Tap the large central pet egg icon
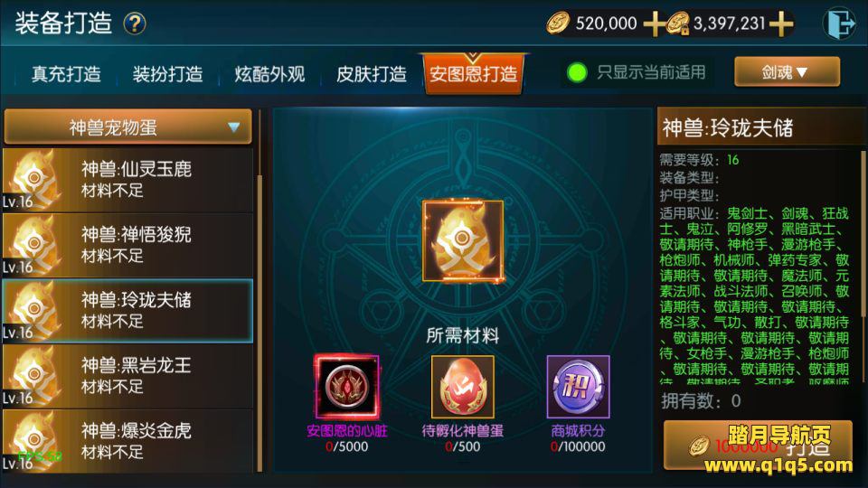This screenshot has width=868, height=488. point(463,241)
